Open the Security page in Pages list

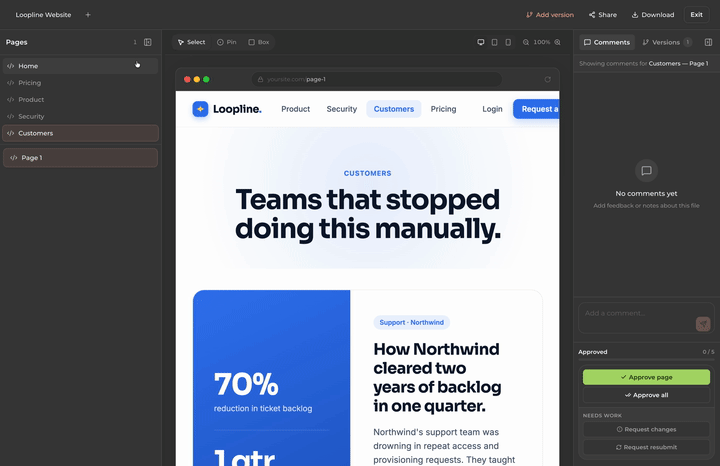80,117
